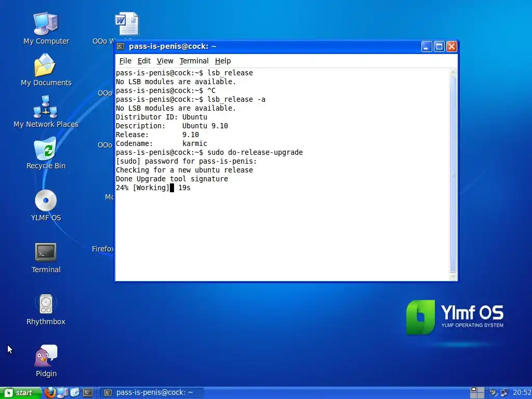
Task: Click 'Description: Ubuntu 9.10' line
Action: [x=171, y=126]
